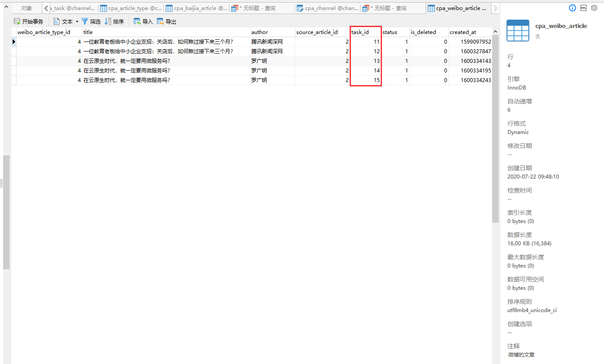Select the created_at cell 1600334143
This screenshot has height=364, width=604.
click(x=470, y=61)
